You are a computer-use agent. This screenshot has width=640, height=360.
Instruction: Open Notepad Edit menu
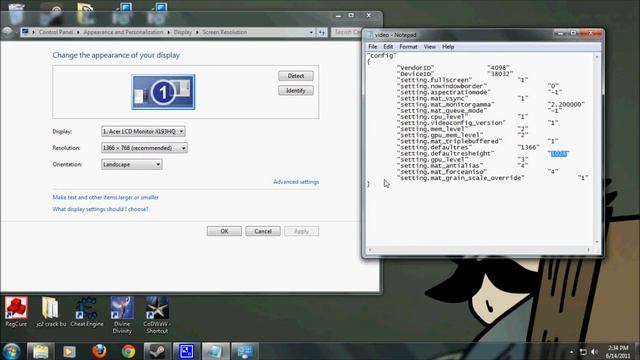tap(388, 47)
